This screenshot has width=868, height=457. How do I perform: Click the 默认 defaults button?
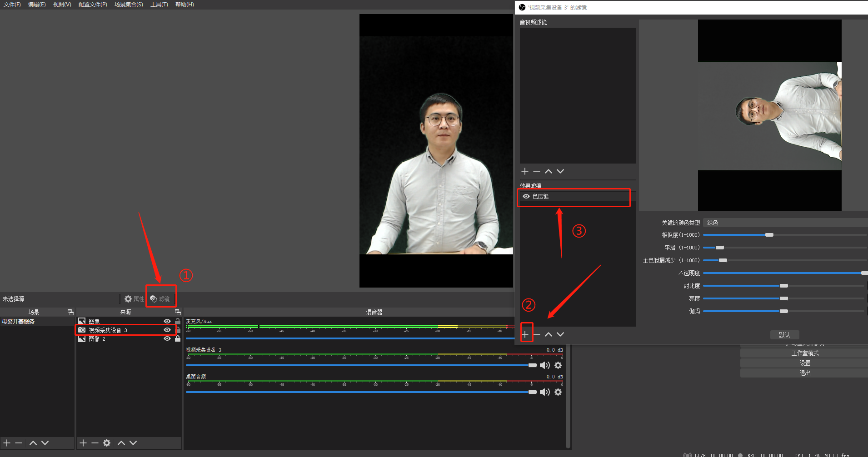coord(784,335)
